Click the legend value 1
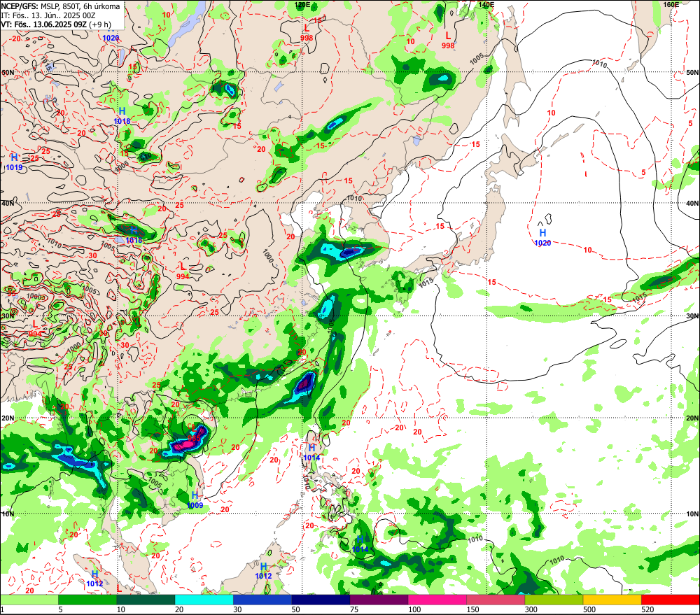This screenshot has height=615, width=700. point(2,609)
